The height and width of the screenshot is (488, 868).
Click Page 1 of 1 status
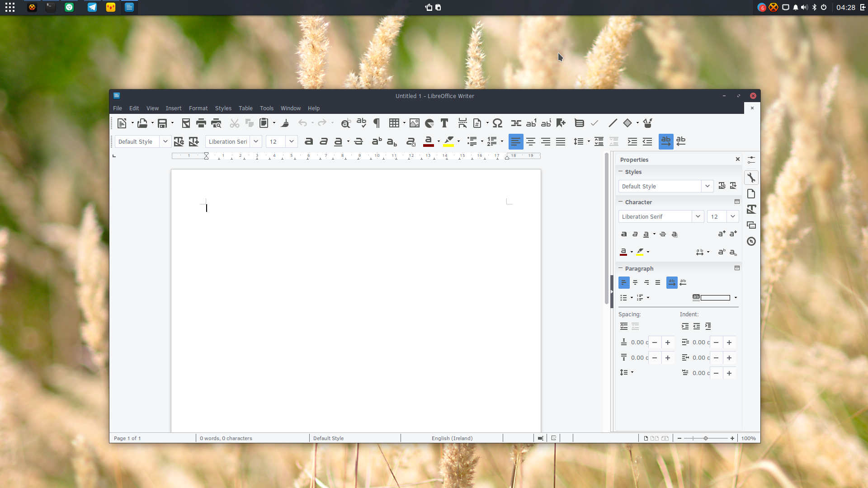tap(127, 438)
